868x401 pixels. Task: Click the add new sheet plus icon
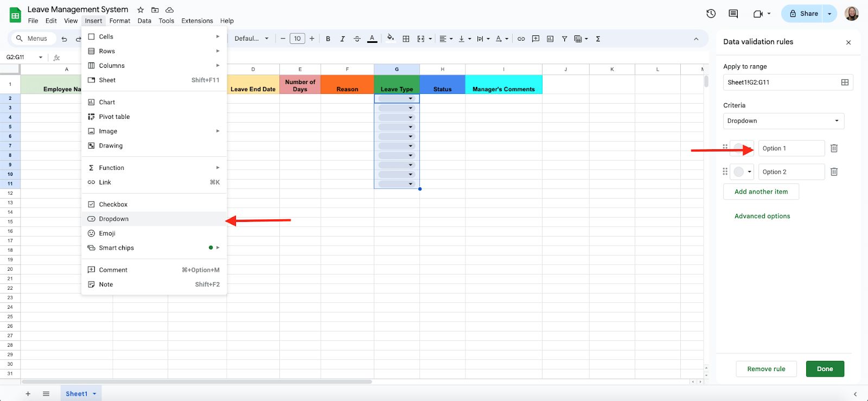coord(28,393)
